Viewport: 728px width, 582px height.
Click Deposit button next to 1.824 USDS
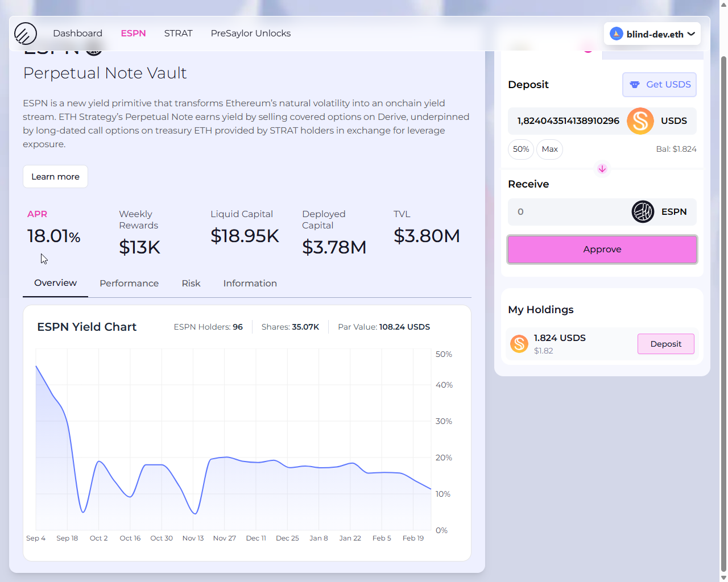665,344
